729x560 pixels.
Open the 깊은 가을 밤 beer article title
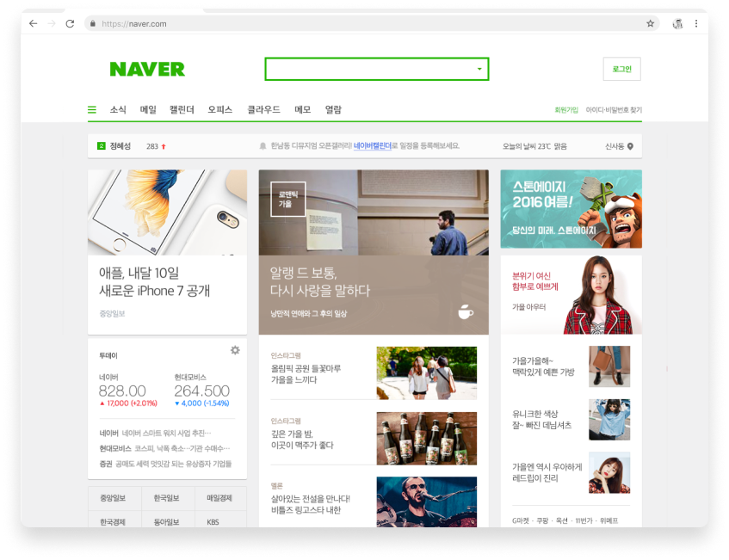tap(302, 440)
